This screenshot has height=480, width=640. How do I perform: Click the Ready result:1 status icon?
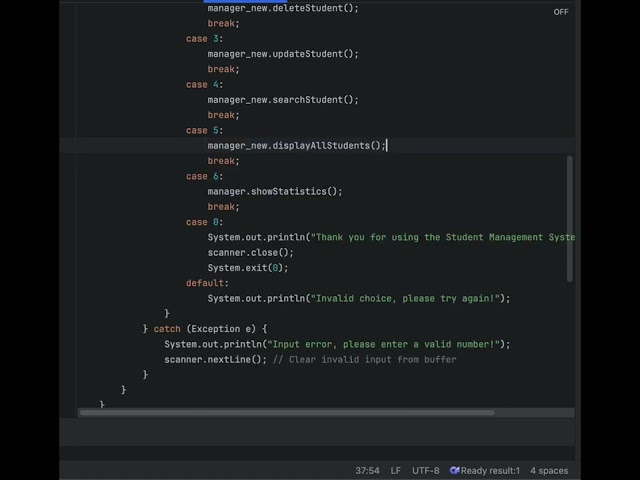click(x=454, y=471)
